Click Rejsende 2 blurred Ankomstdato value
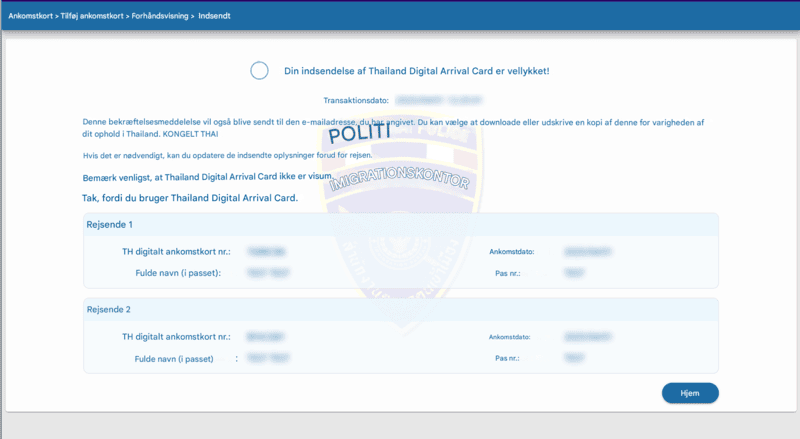Screen dimensions: 800x439 [588, 337]
